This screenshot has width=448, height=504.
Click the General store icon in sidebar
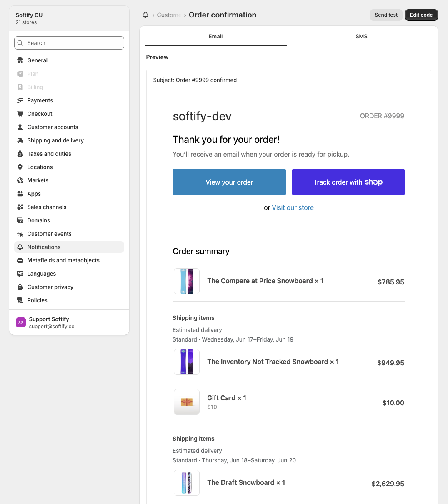point(20,60)
